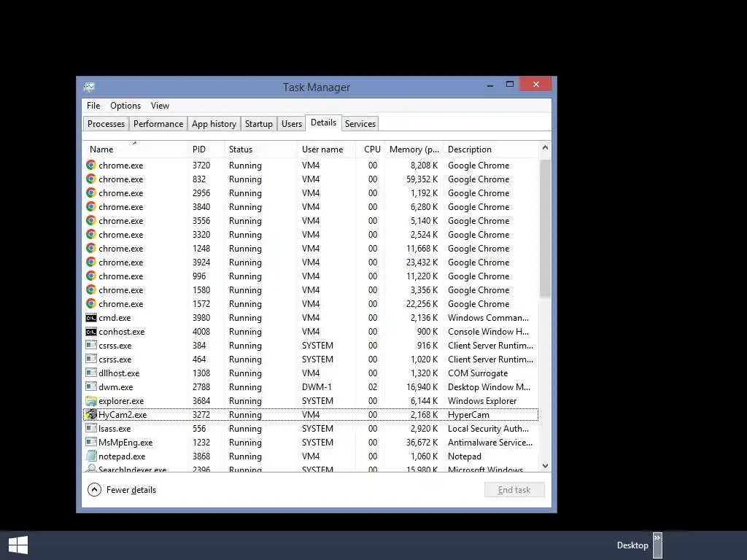
Task: Switch to the Startup tab
Action: [x=259, y=124]
